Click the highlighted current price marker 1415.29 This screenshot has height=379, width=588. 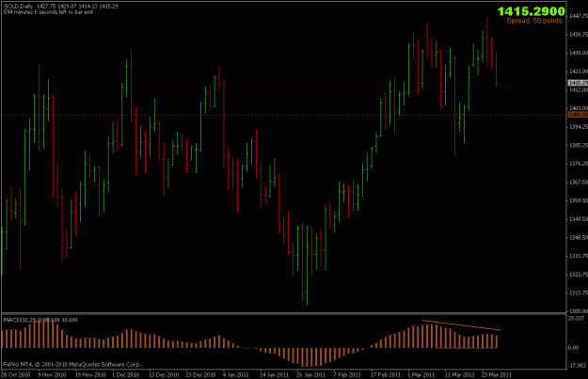[x=579, y=83]
